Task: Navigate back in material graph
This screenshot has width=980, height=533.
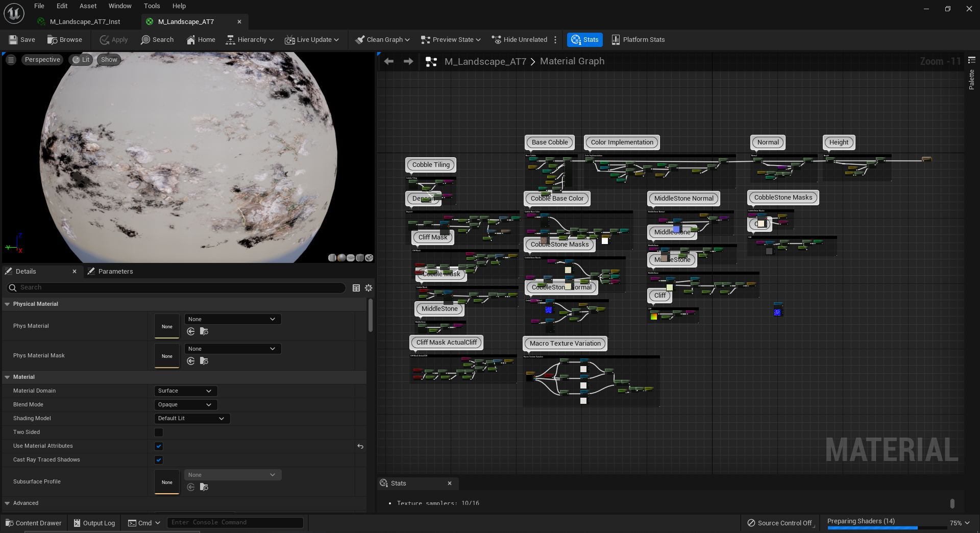Action: (x=389, y=61)
